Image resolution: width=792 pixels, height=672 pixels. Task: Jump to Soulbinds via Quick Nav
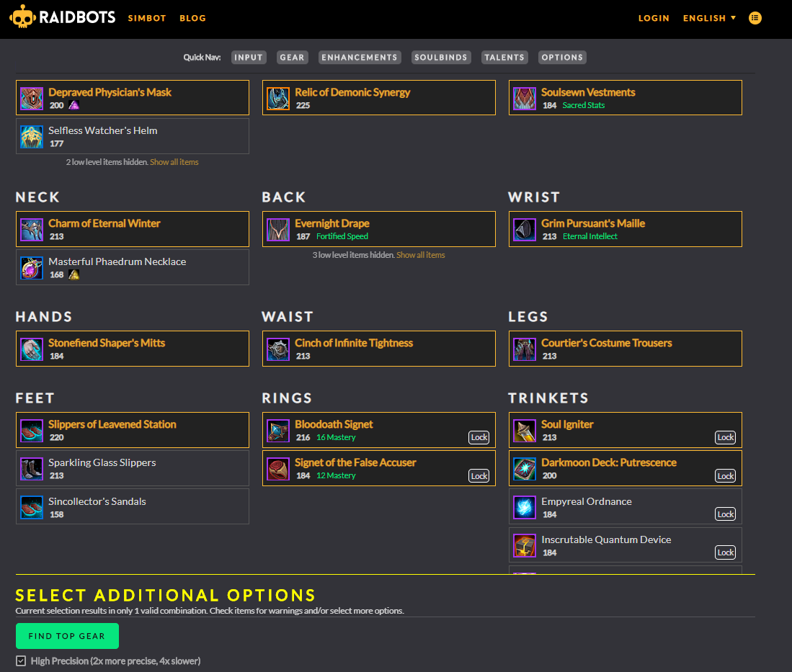pyautogui.click(x=441, y=58)
